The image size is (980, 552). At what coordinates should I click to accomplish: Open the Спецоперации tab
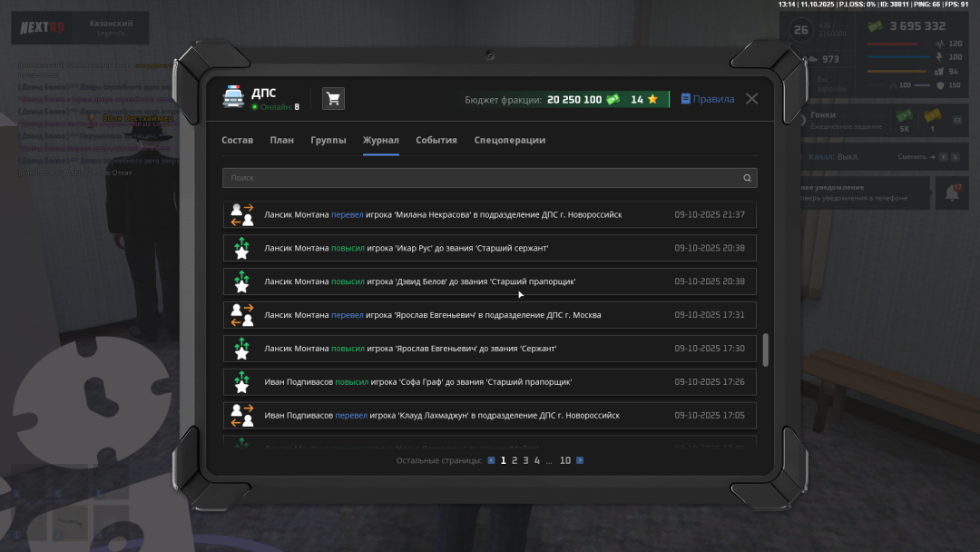point(509,141)
